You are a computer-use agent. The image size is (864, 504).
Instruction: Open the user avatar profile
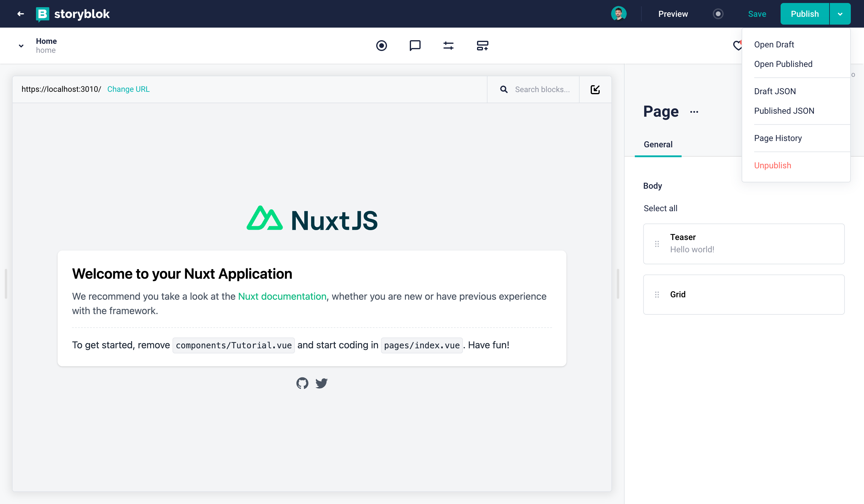(619, 14)
